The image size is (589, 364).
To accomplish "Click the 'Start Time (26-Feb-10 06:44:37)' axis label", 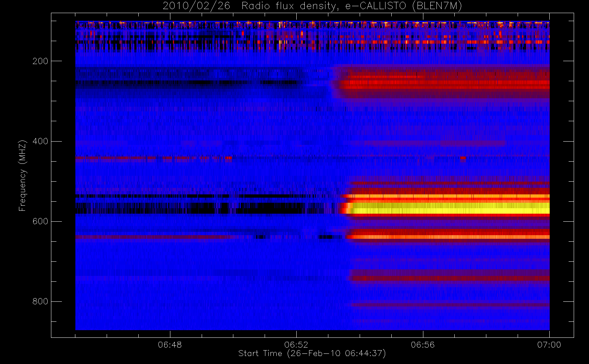I will (312, 353).
